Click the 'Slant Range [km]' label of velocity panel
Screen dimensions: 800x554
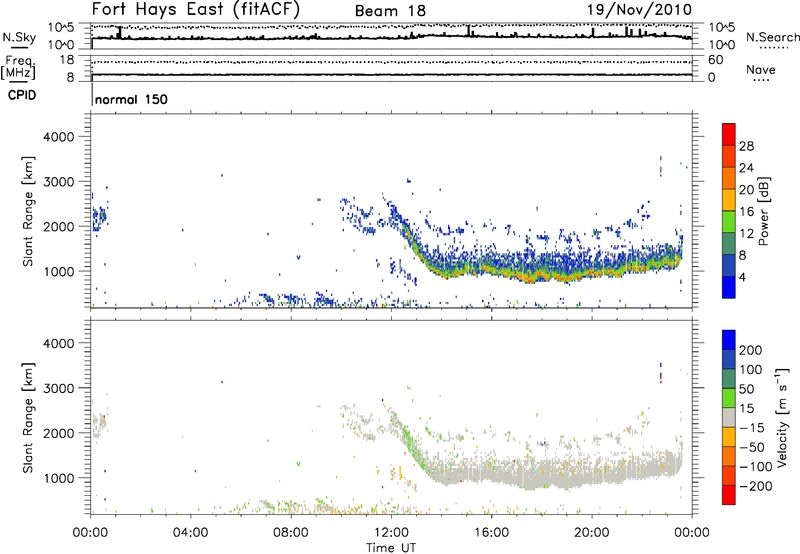[x=28, y=417]
